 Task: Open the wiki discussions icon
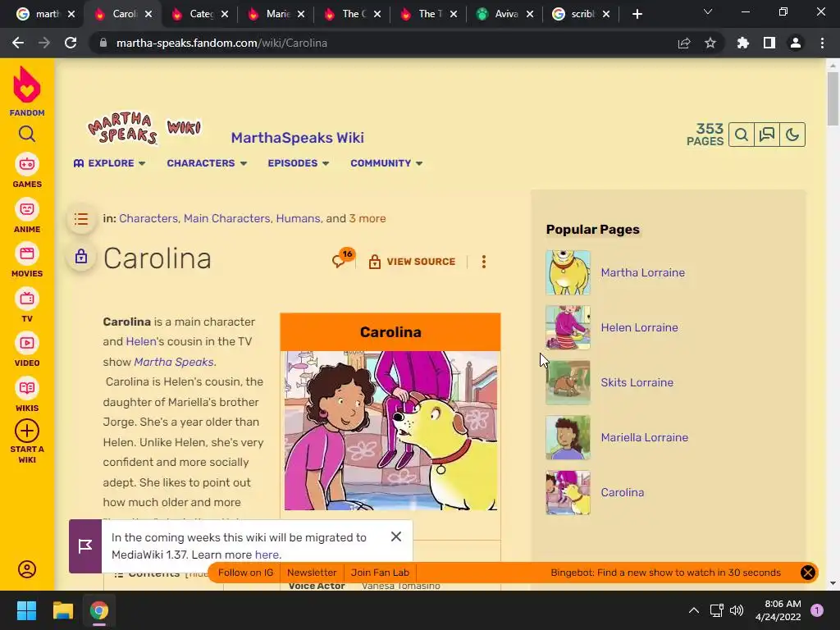pyautogui.click(x=767, y=135)
